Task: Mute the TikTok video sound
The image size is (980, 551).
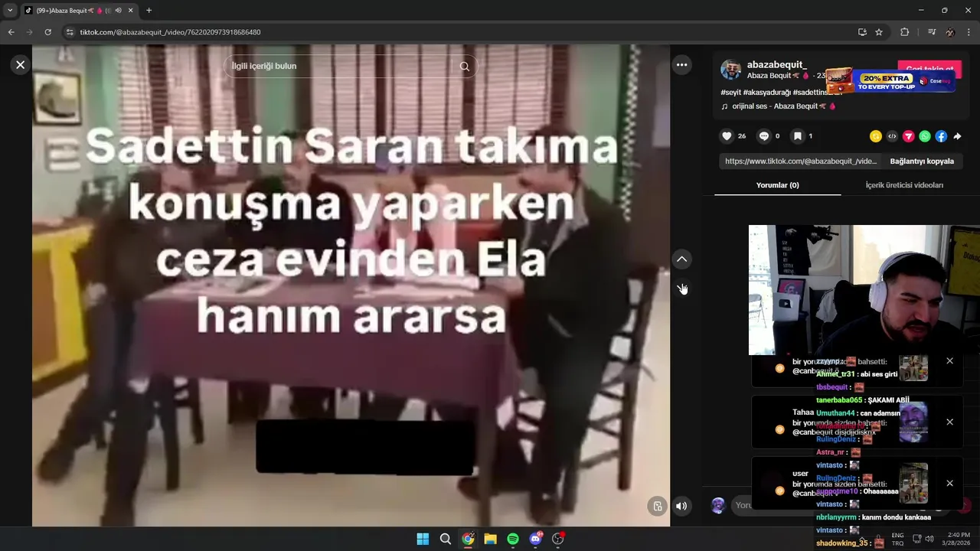Action: tap(681, 506)
